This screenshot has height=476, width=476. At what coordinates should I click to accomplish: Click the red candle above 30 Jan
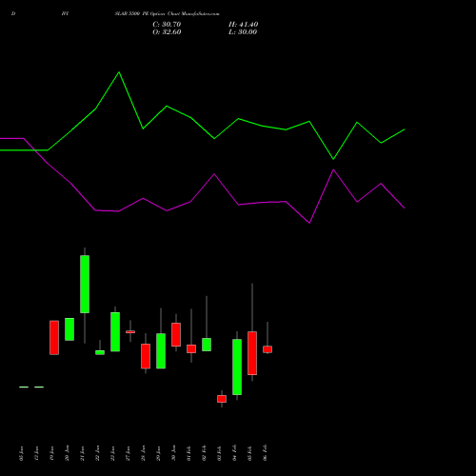pyautogui.click(x=176, y=334)
